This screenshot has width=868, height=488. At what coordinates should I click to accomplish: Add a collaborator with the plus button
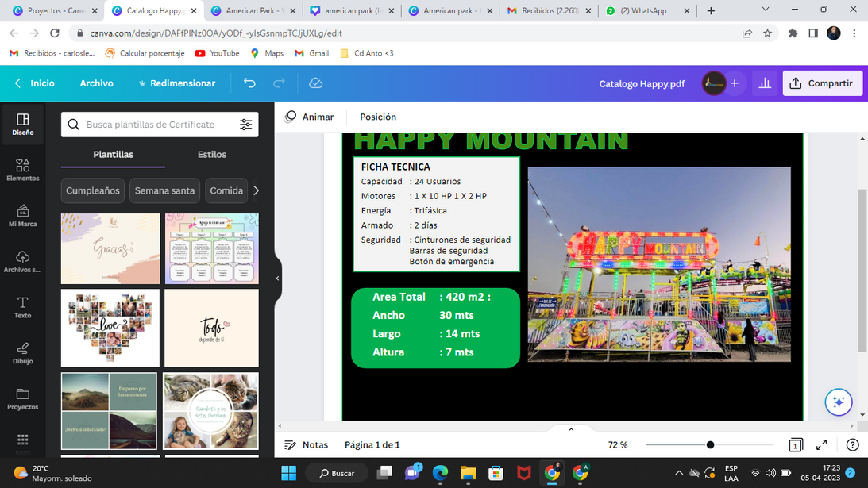735,83
